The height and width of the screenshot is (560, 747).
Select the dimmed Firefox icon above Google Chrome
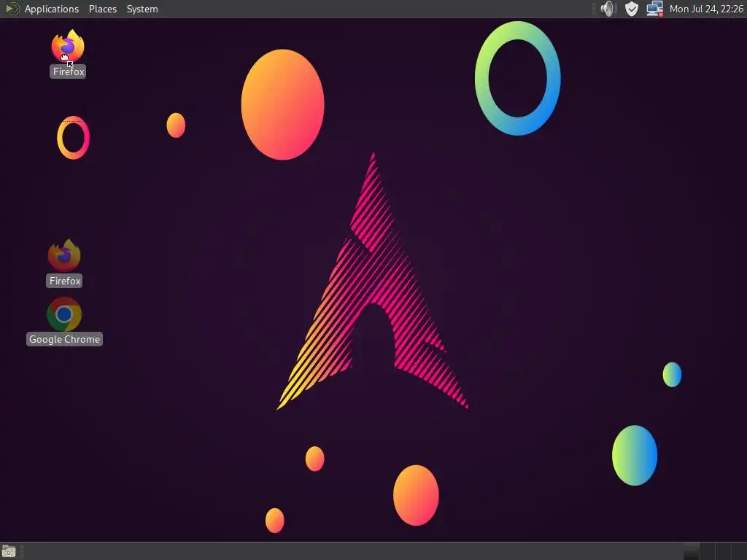(x=64, y=255)
